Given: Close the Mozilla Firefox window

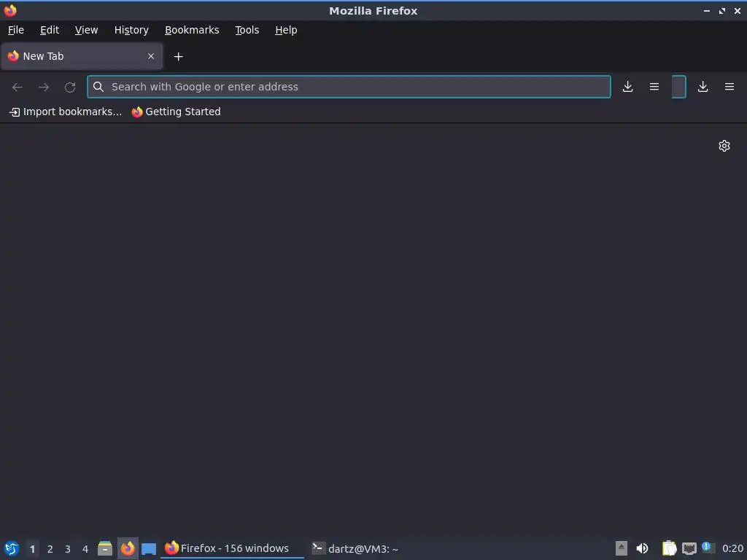Looking at the screenshot, I should click(738, 10).
